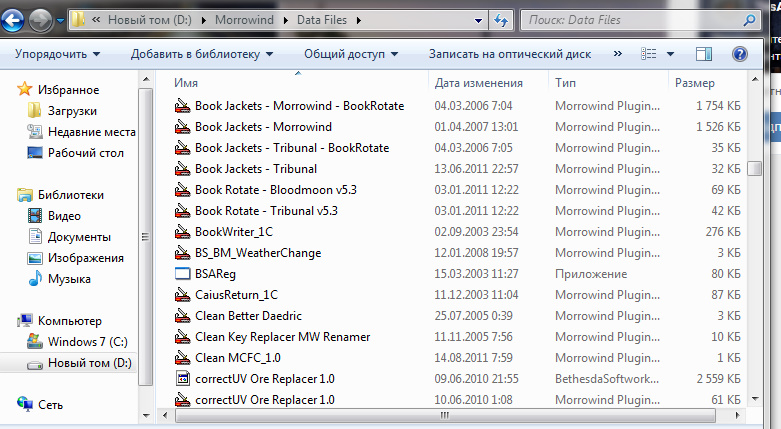781x429 pixels.
Task: Click the 'Документы' library icon
Action: click(x=35, y=236)
